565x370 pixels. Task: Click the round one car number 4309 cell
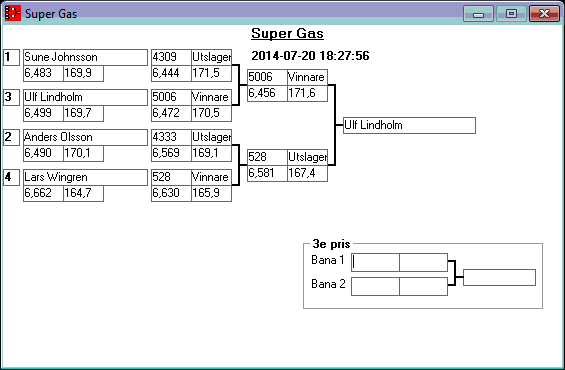click(x=171, y=57)
